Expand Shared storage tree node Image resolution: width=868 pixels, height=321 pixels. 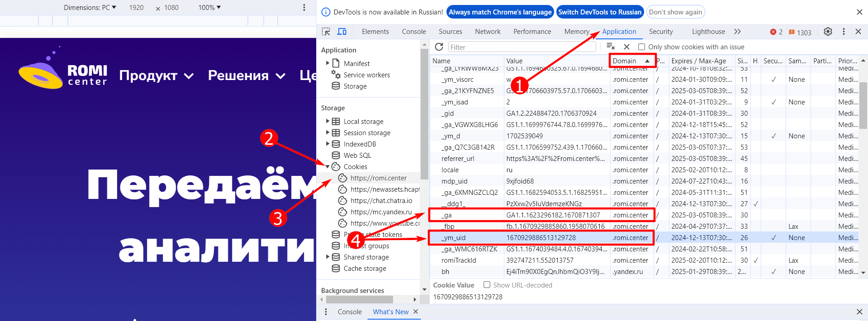point(327,257)
